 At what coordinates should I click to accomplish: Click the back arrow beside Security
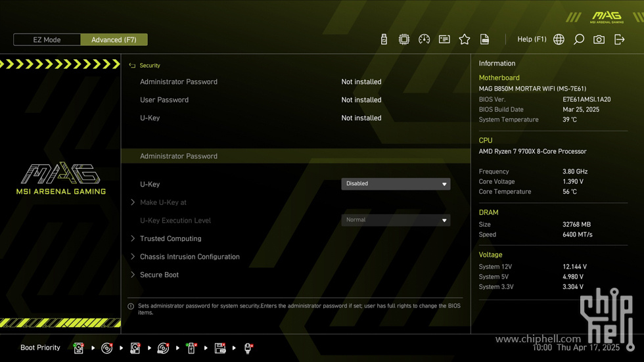[132, 66]
